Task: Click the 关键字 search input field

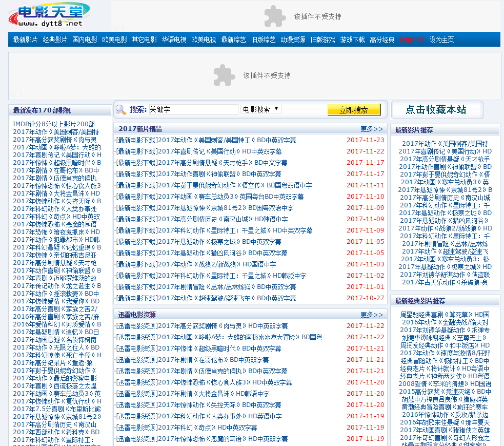Action: tap(193, 109)
